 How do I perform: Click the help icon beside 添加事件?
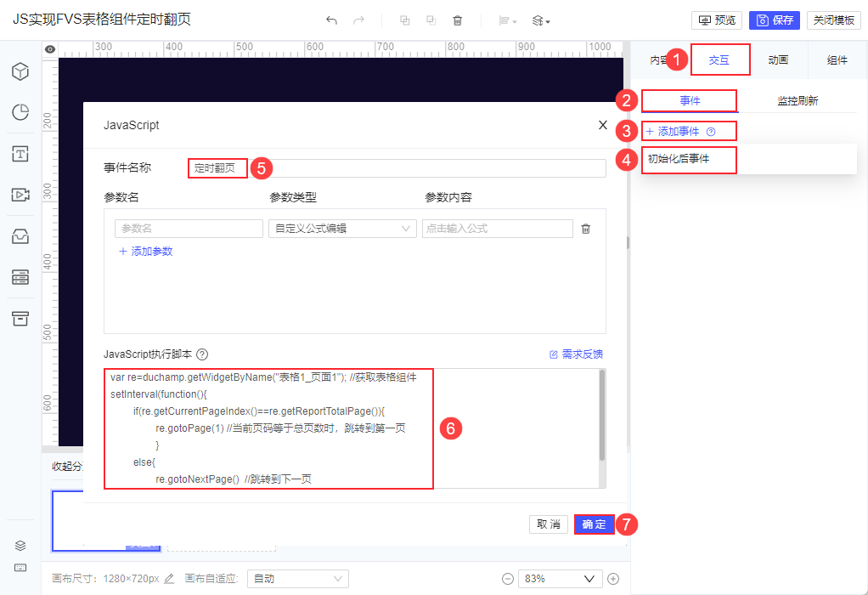point(712,132)
